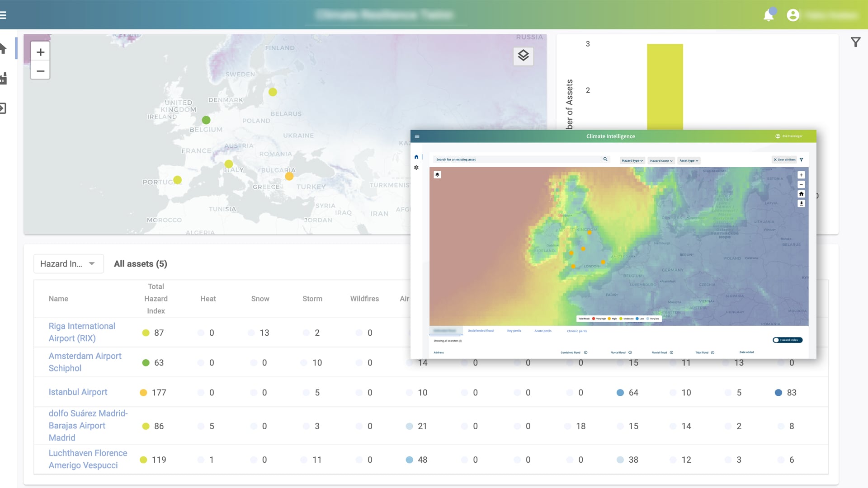
Task: Click the filter funnel in Climate Intelligence toolbar
Action: tap(802, 160)
